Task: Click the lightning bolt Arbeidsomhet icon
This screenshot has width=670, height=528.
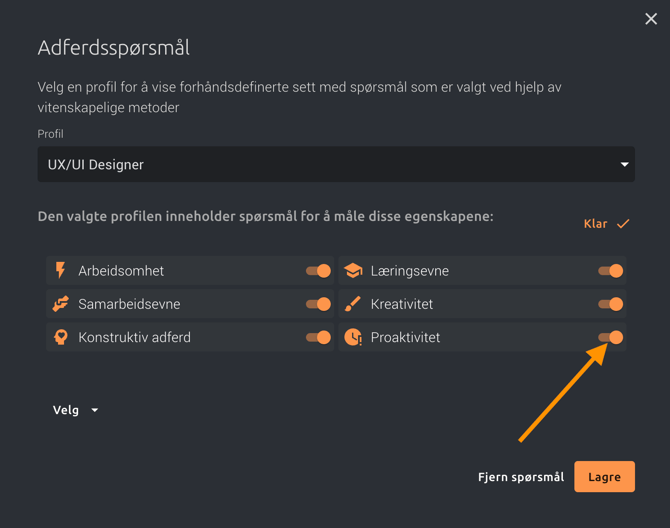Action: [61, 271]
